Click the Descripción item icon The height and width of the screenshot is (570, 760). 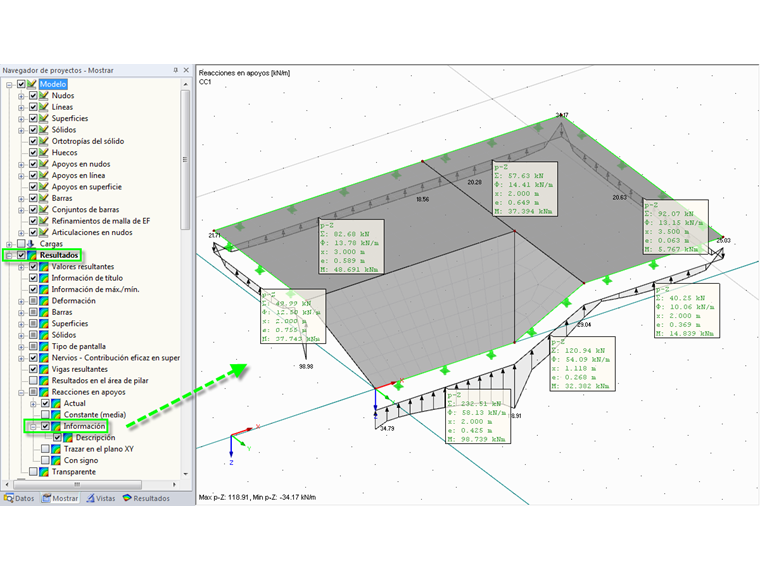[x=68, y=438]
